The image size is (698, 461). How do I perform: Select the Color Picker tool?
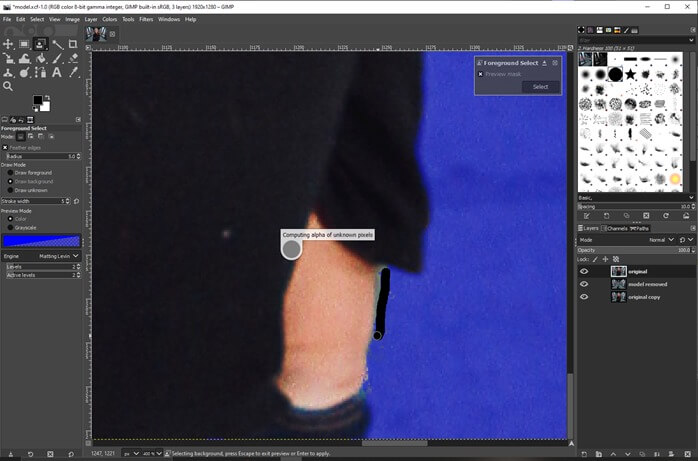pos(73,73)
